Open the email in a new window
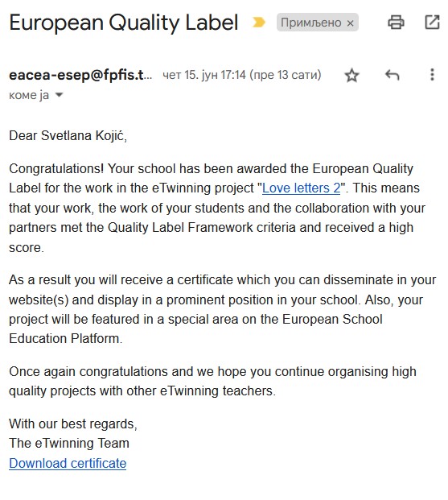Image resolution: width=448 pixels, height=500 pixels. 432,23
